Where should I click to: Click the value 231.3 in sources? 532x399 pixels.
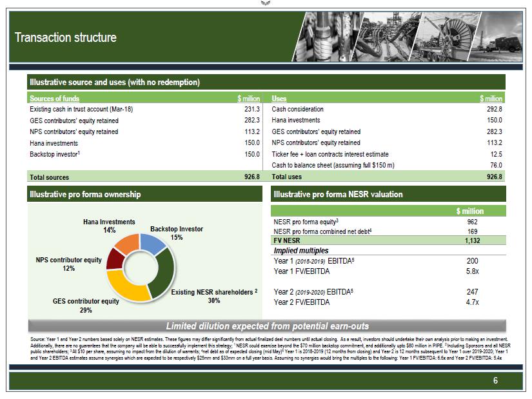[x=251, y=109]
